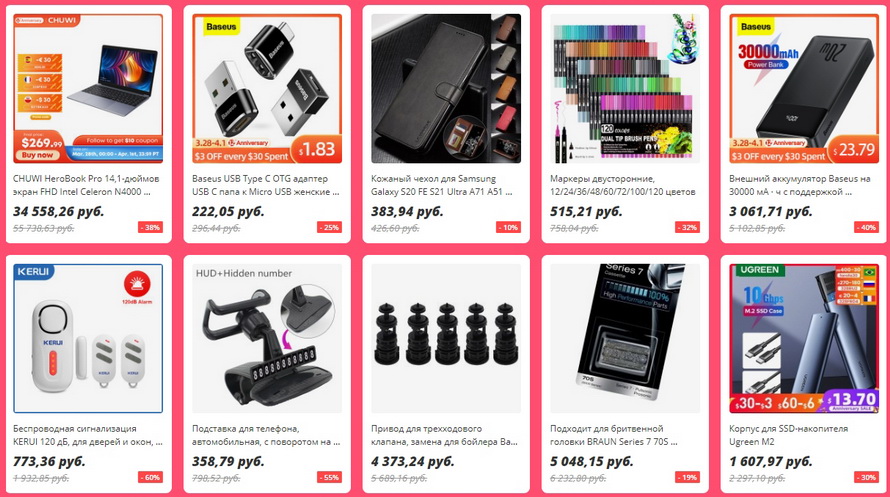Open the CHUWI HeroBook Pro title link
Screen dimensions: 890x497
pos(86,185)
